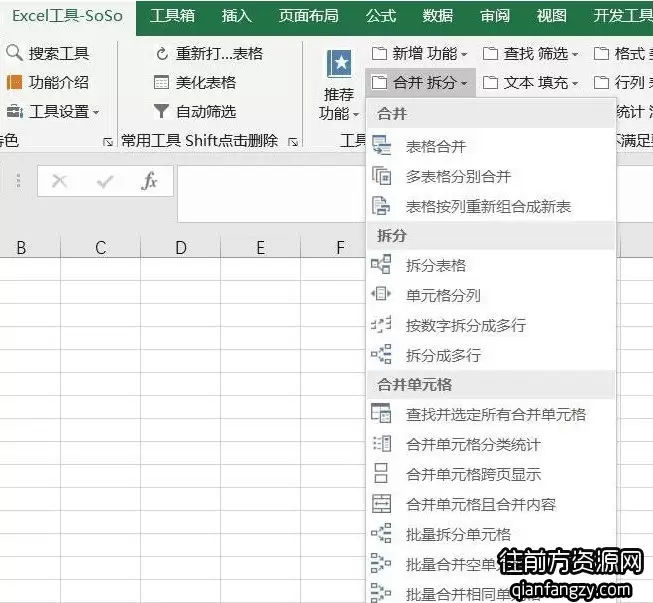Open the 行列 folder dropdown
Screen dimensions: 653x603
[623, 82]
